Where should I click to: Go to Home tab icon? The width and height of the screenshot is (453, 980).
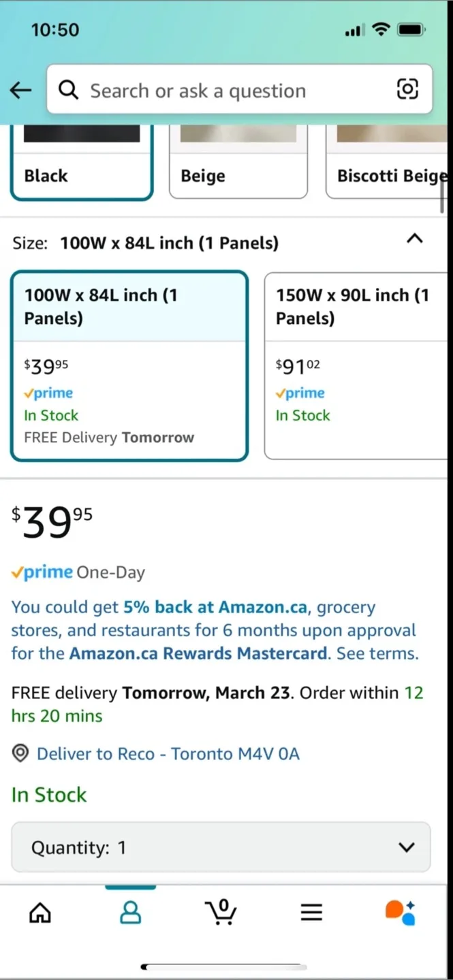click(x=40, y=912)
